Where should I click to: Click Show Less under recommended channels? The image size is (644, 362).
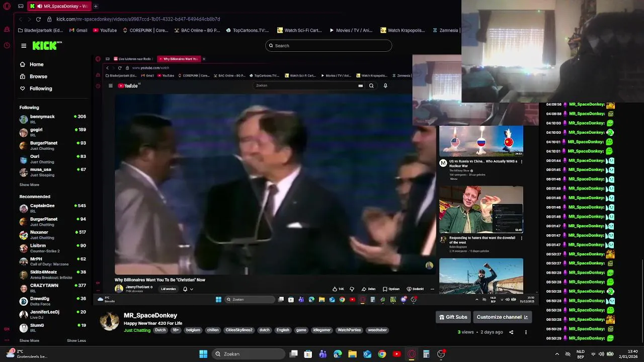tap(76, 340)
